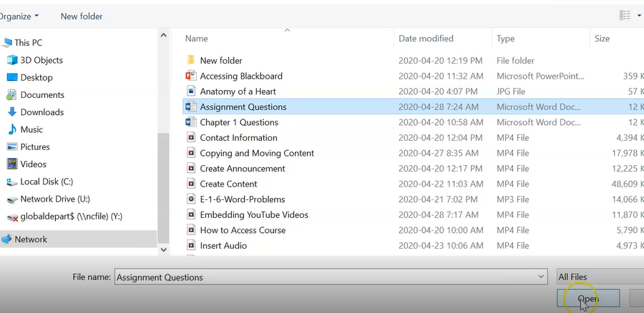Screen dimensions: 644x313
Task: Click the sidebar scroll down arrow
Action: point(163,249)
